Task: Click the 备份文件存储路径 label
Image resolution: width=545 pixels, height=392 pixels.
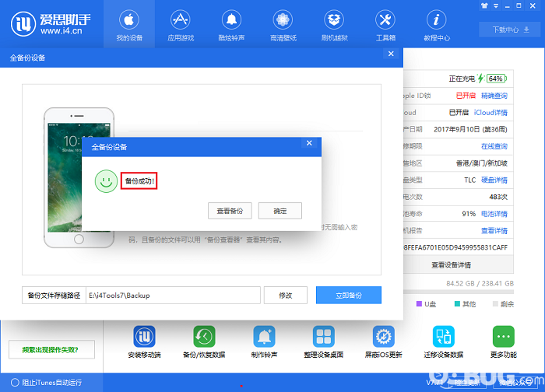Action: (x=54, y=295)
